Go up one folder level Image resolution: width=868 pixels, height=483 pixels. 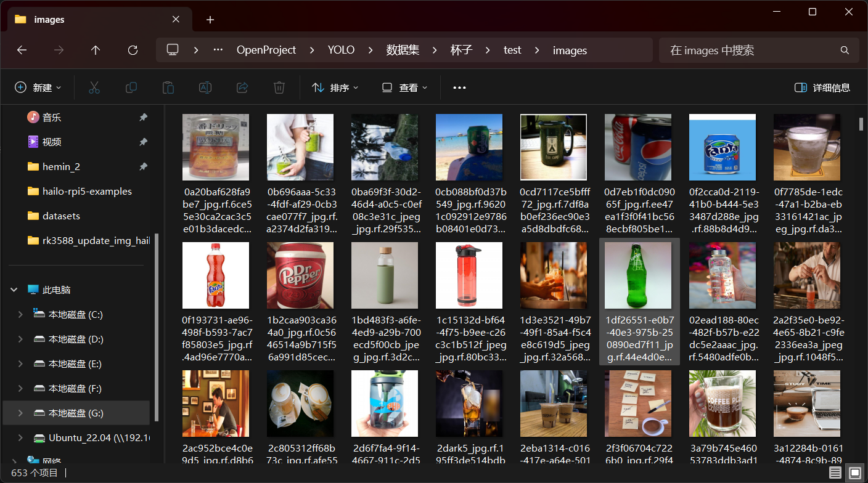(96, 50)
